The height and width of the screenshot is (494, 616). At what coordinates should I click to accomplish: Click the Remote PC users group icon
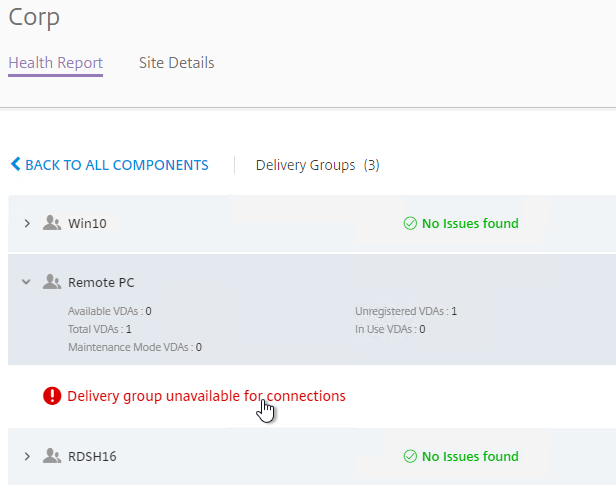click(x=52, y=282)
